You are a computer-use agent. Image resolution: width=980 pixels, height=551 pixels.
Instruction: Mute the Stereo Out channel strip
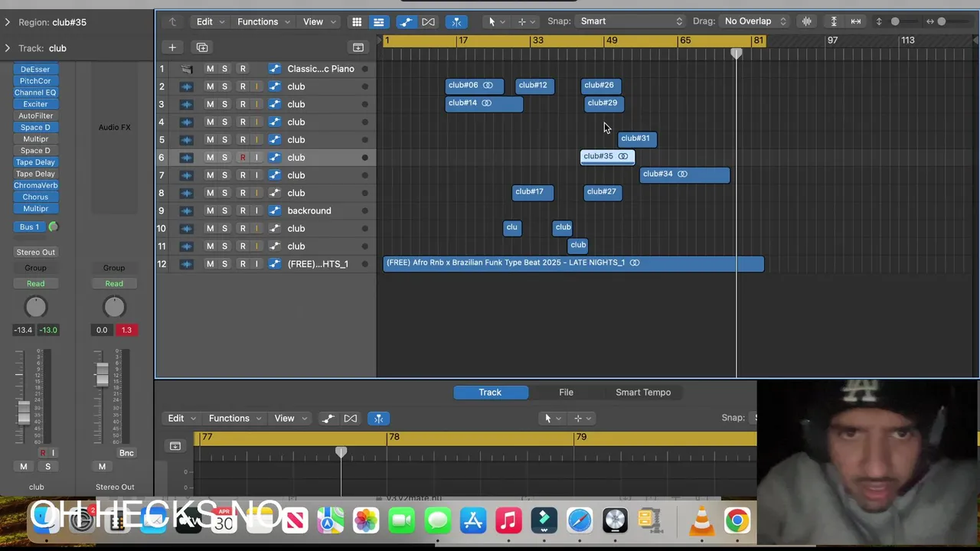102,467
